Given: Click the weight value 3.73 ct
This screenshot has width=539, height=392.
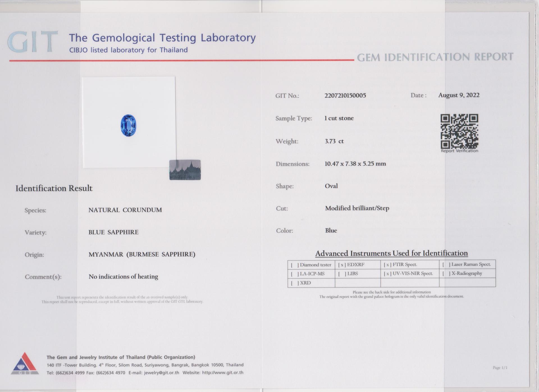Looking at the screenshot, I should (x=334, y=141).
